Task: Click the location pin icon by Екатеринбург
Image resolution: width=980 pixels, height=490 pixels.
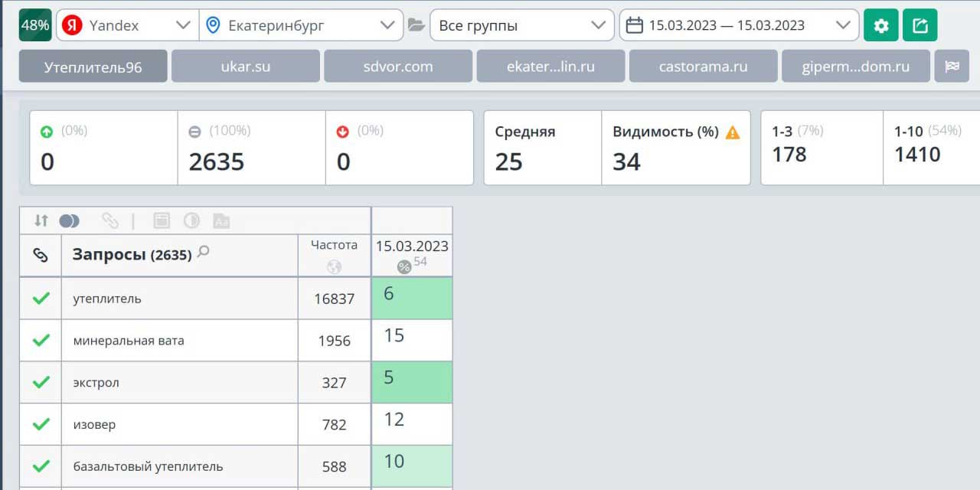Action: pos(214,25)
